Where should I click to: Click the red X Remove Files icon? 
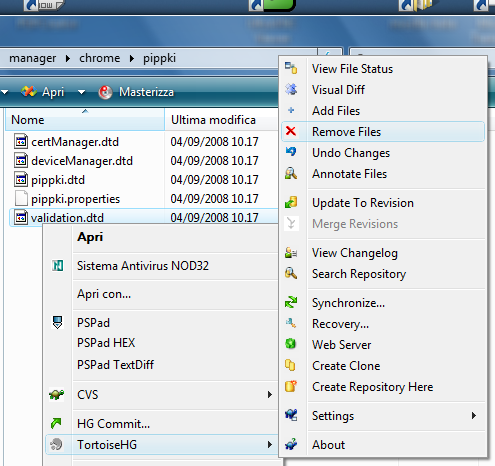[291, 131]
